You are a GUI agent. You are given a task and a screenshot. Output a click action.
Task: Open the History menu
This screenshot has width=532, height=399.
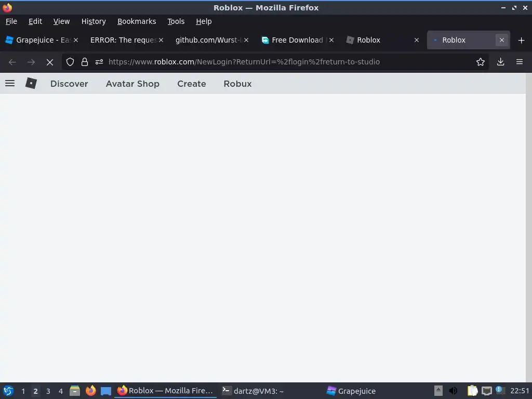(x=94, y=21)
